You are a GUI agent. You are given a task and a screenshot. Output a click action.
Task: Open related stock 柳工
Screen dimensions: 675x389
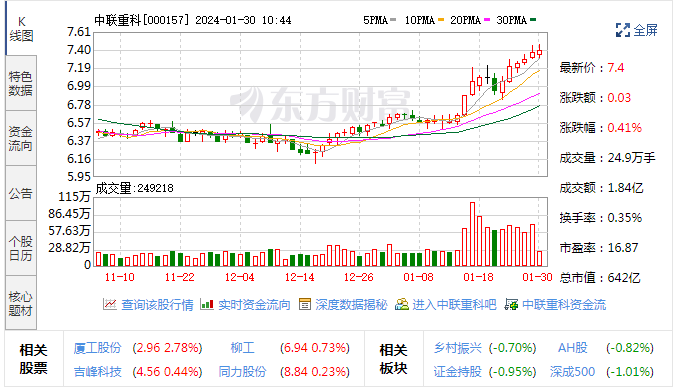[x=242, y=348]
